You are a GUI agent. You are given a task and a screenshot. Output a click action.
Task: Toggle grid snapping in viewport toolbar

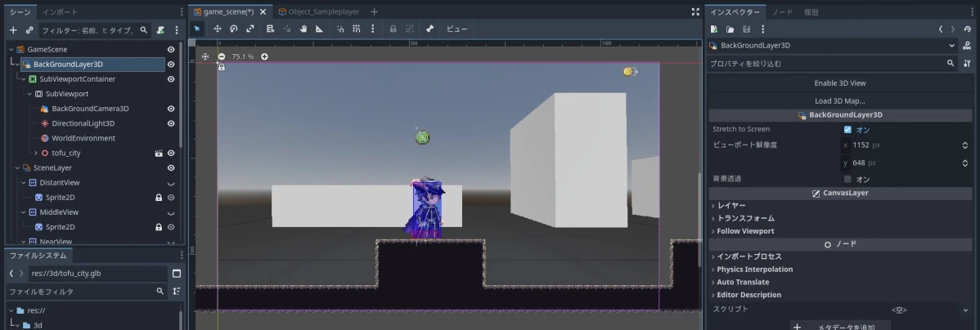[356, 29]
